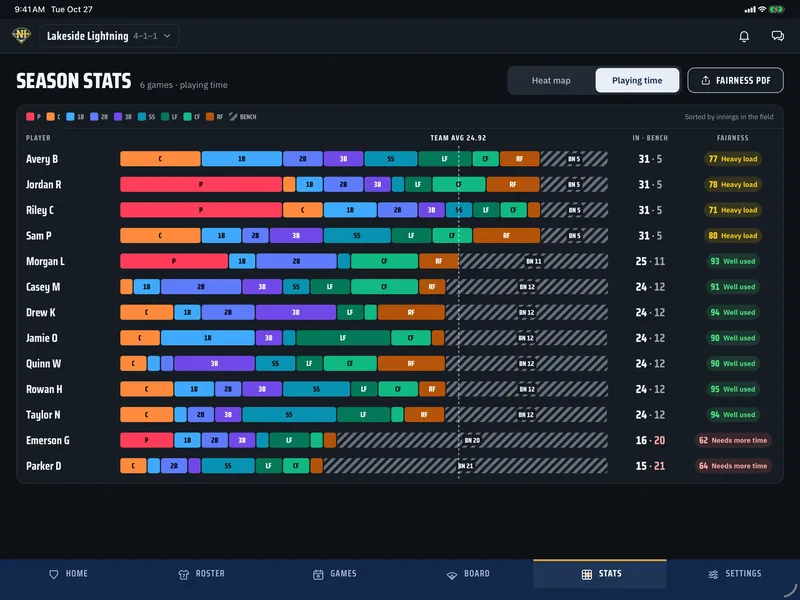Click the IN · BENCH column header
The width and height of the screenshot is (800, 600).
650,138
